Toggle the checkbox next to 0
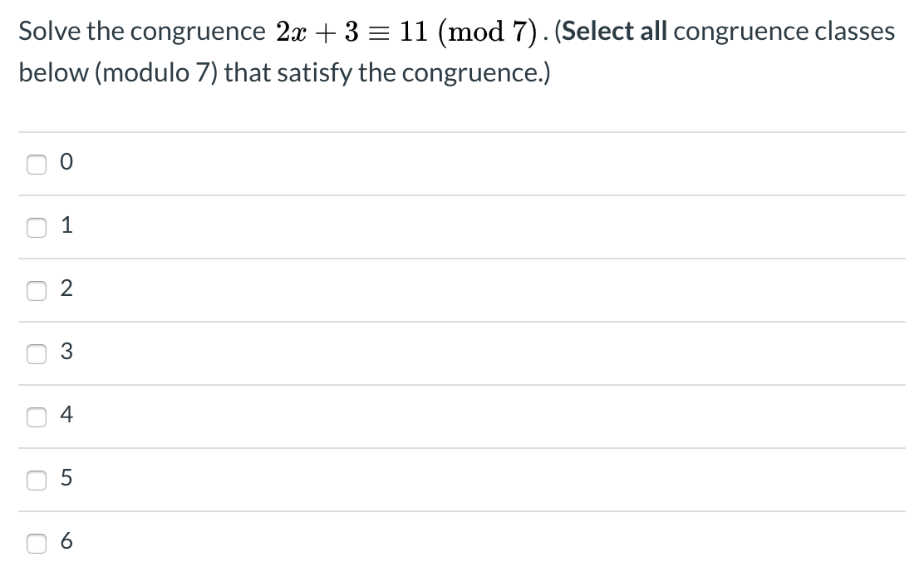924x577 pixels. 37,164
